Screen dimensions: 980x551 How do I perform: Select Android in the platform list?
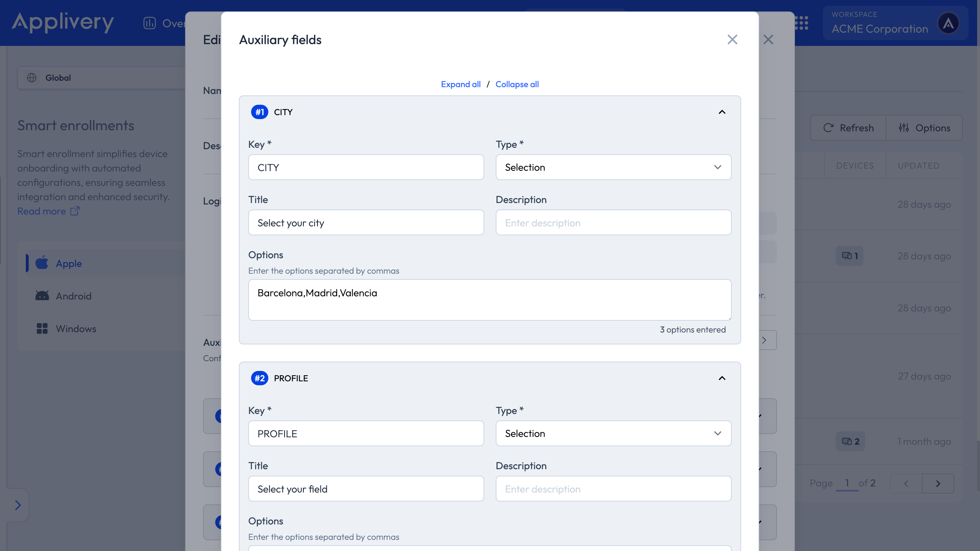tap(74, 296)
